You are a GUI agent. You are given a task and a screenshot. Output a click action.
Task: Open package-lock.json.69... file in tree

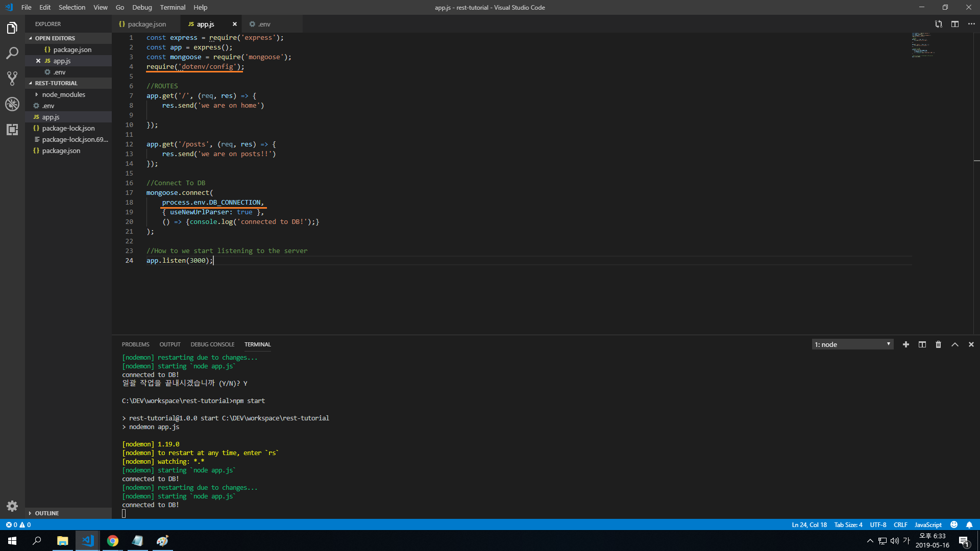68,139
